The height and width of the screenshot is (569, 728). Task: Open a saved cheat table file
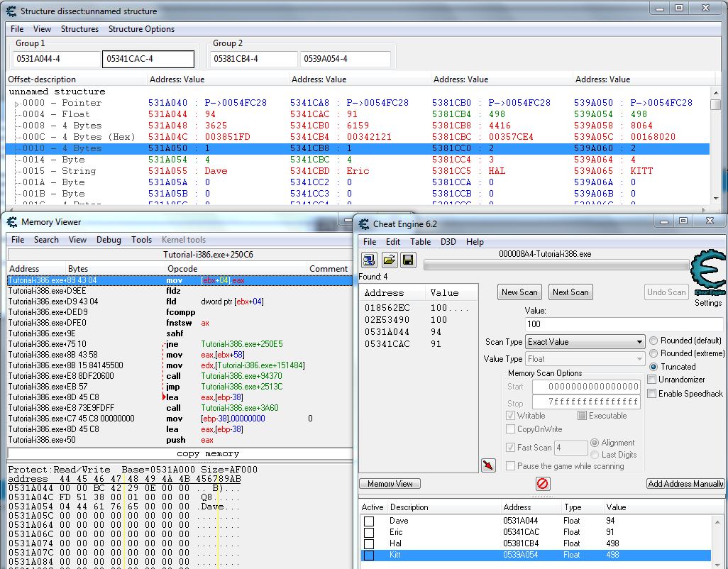pyautogui.click(x=388, y=260)
